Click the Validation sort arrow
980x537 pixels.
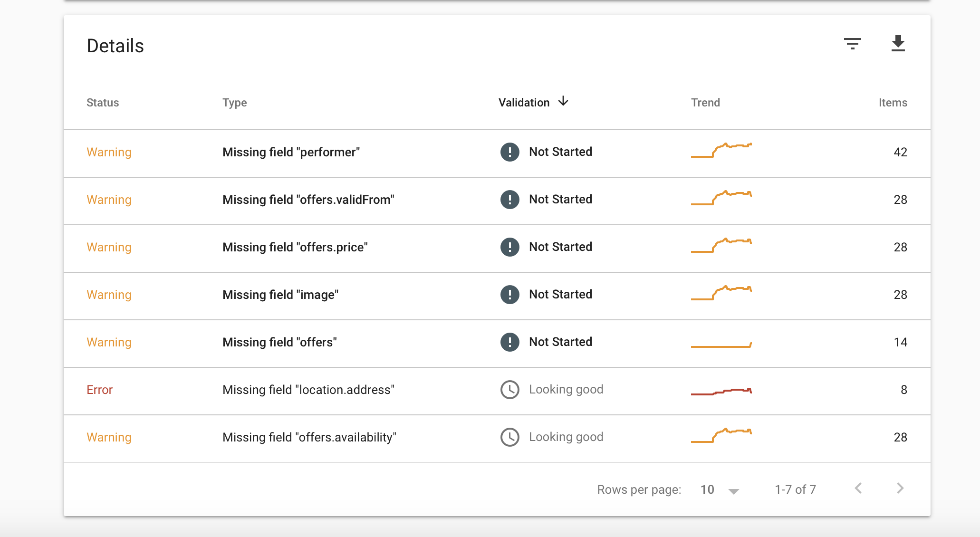(x=563, y=101)
